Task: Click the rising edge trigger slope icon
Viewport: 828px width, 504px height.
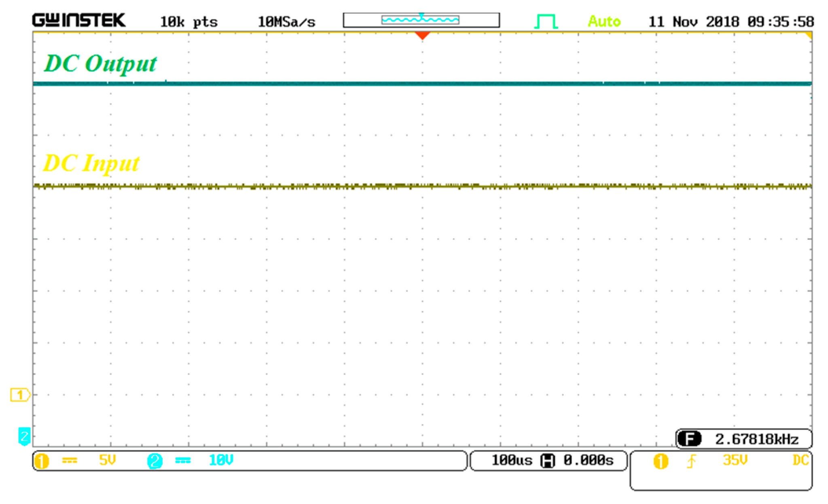Action: pos(691,461)
